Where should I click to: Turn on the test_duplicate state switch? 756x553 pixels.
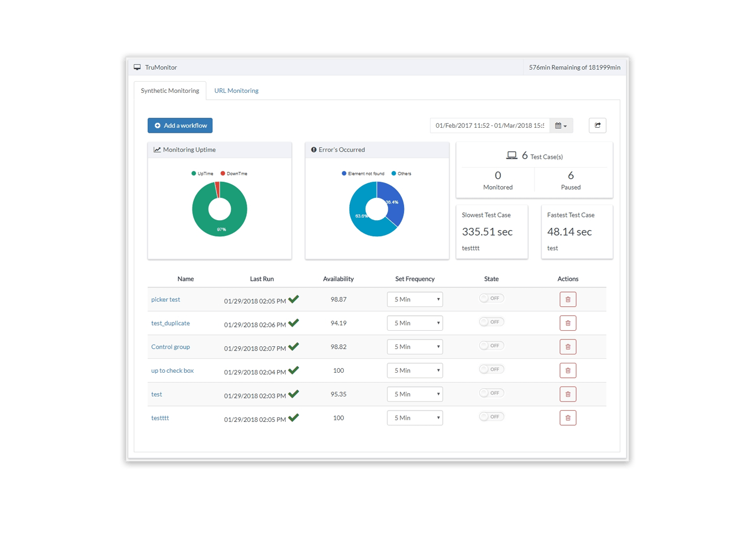point(491,321)
